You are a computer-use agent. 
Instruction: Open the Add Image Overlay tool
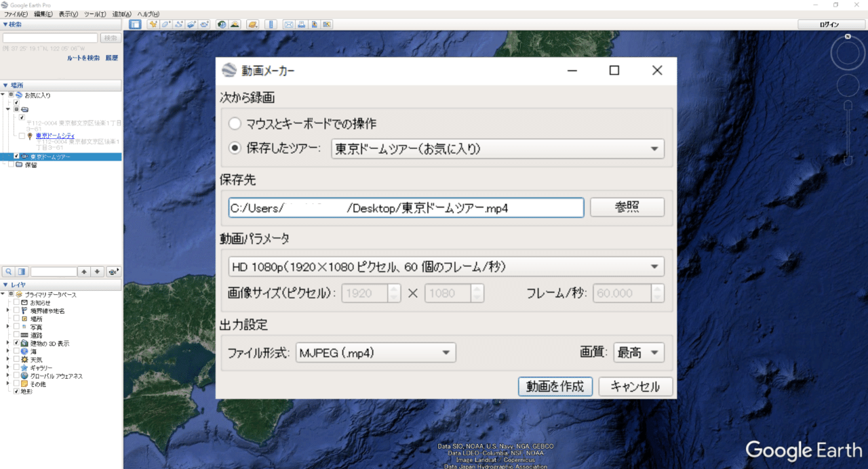pyautogui.click(x=192, y=24)
